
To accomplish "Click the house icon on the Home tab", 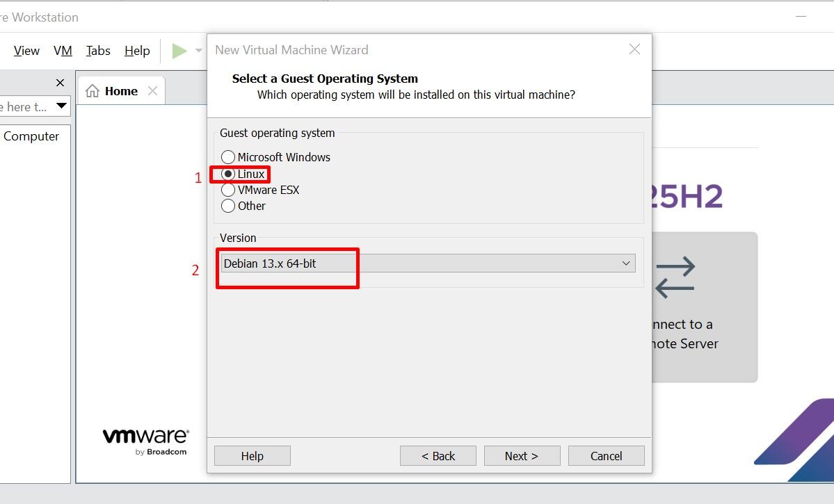I will coord(93,91).
